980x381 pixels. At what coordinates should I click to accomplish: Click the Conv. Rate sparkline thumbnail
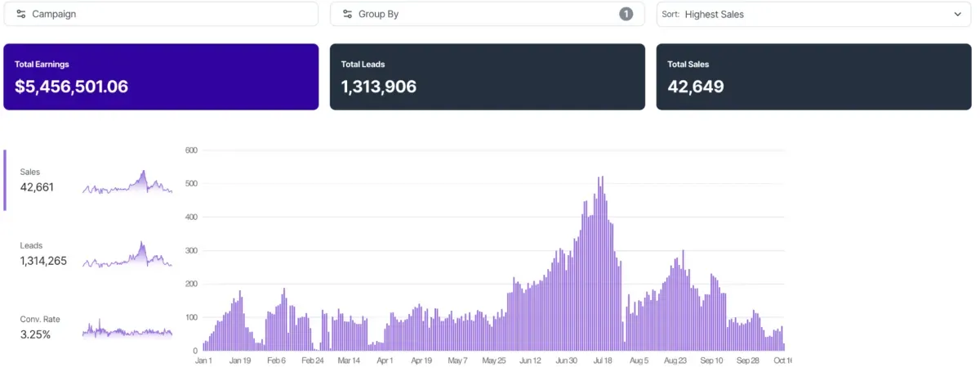(x=127, y=329)
